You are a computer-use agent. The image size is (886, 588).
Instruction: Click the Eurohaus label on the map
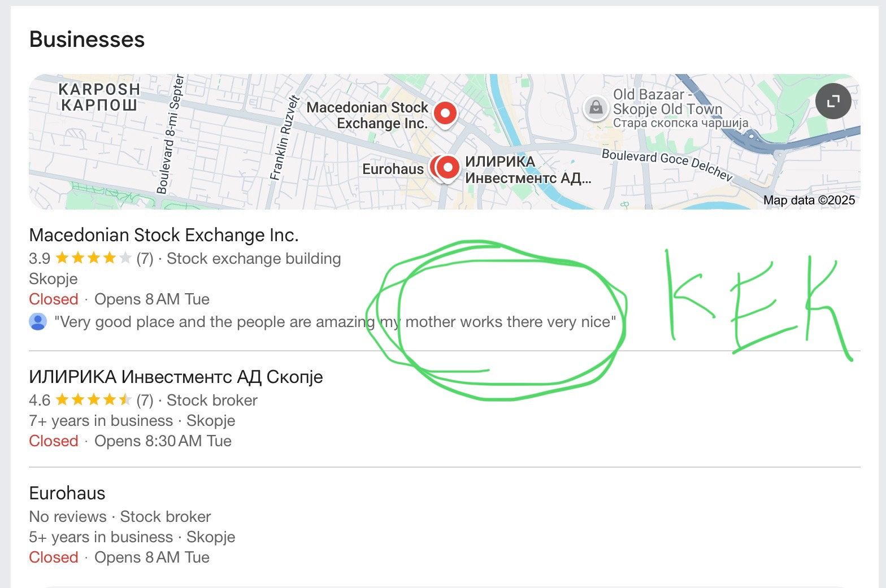(x=393, y=169)
